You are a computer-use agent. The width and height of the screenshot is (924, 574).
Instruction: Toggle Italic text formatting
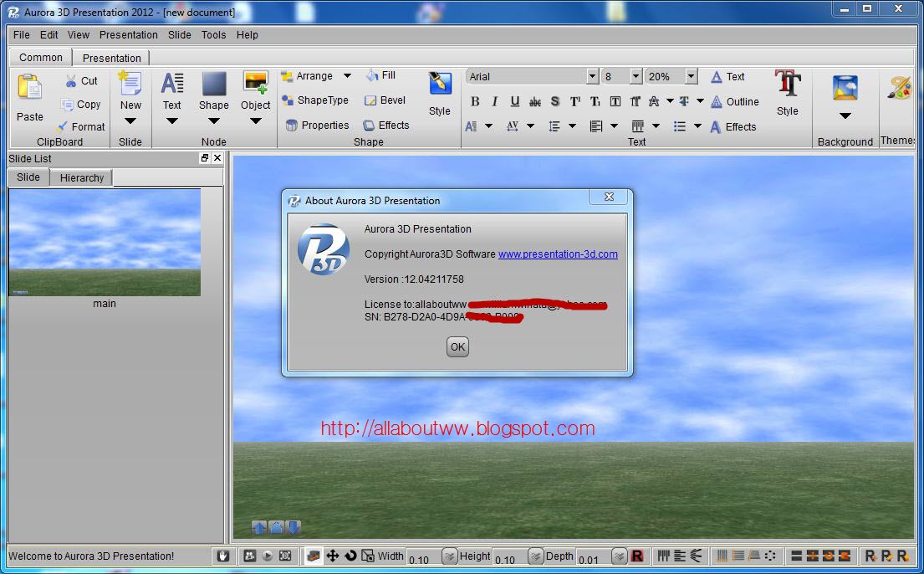click(495, 101)
